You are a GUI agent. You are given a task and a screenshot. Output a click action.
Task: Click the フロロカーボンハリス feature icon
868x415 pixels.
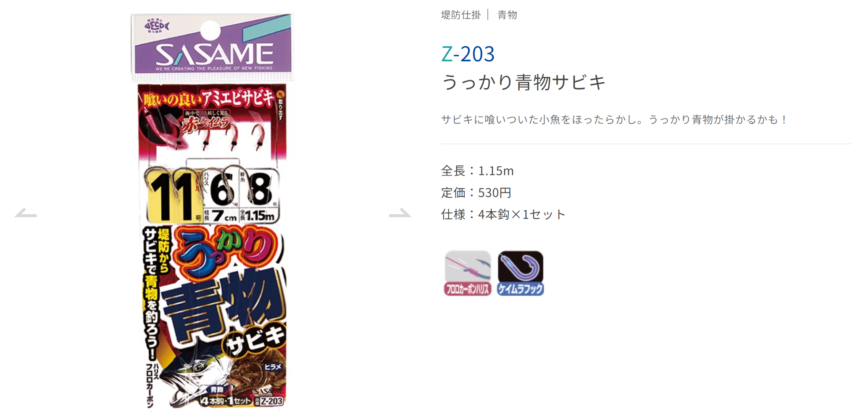(468, 273)
